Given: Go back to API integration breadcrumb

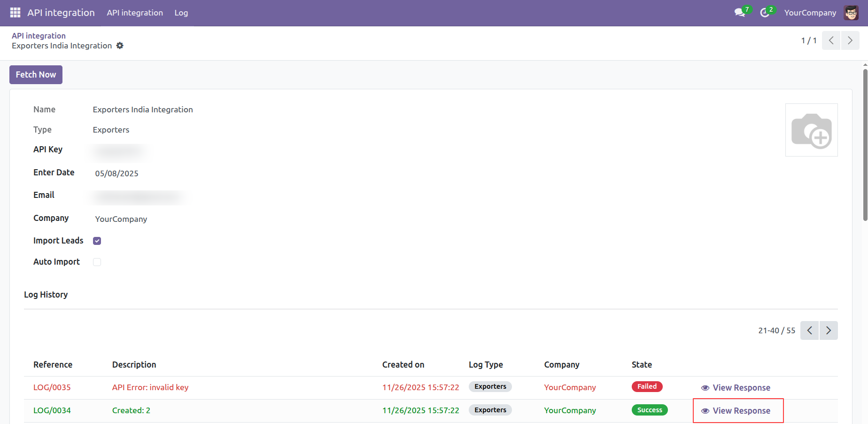Looking at the screenshot, I should point(39,36).
